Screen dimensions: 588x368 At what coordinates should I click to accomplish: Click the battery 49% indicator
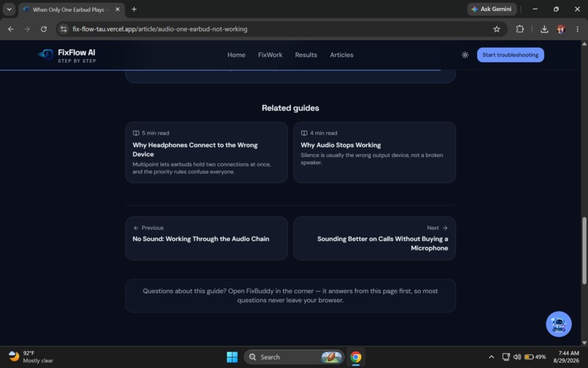point(535,357)
